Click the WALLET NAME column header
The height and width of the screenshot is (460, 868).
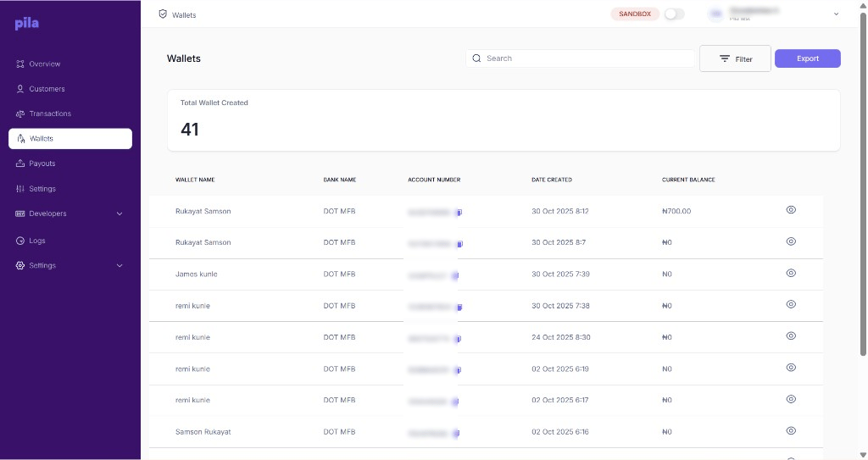point(195,180)
